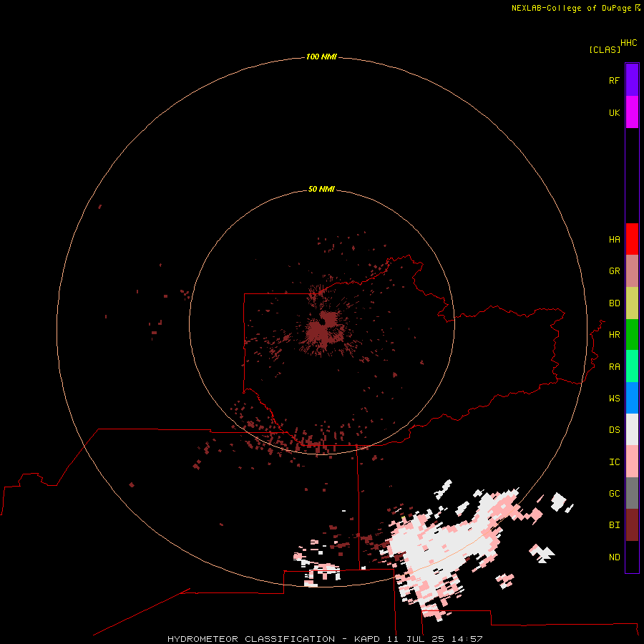Click the blue WS legend swatch

pyautogui.click(x=632, y=398)
